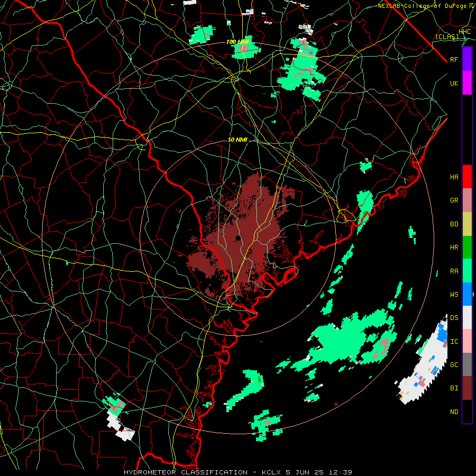Click the "HR" legend label
This screenshot has height=476, width=476.
(x=454, y=247)
